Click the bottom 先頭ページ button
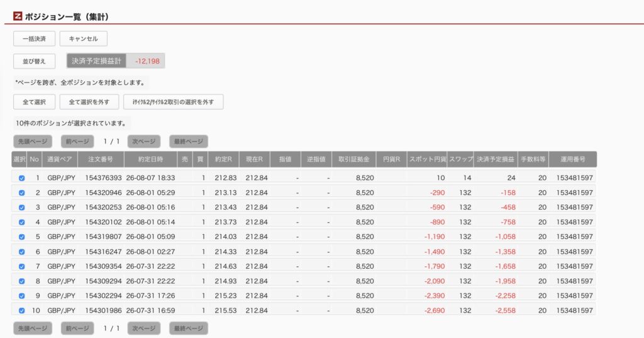The width and height of the screenshot is (644, 338). pyautogui.click(x=33, y=328)
